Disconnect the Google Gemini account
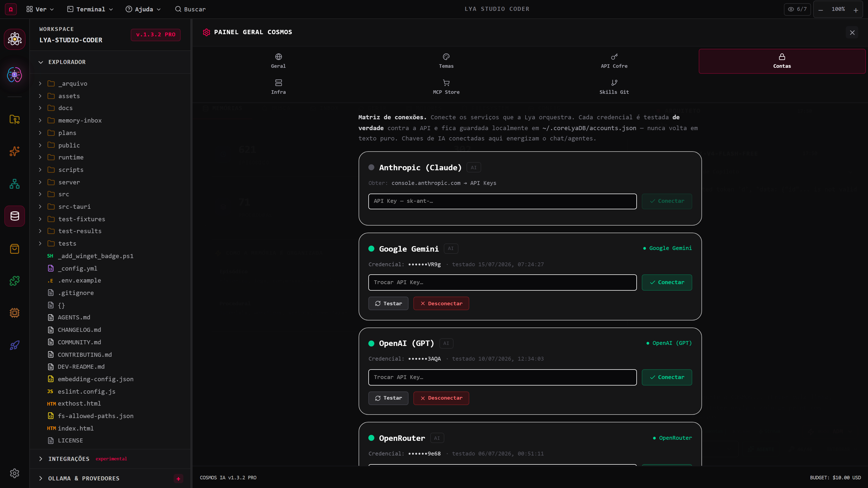The width and height of the screenshot is (868, 488). 441,303
